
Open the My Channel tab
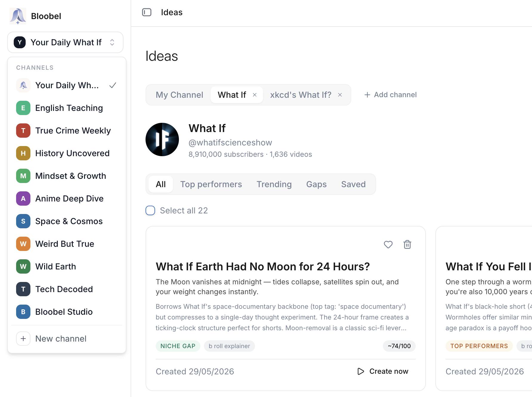[179, 95]
